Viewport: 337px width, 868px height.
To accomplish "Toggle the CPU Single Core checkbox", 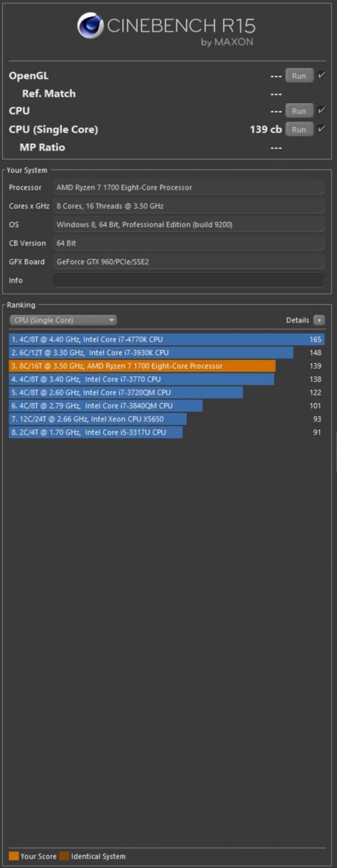I will tap(322, 129).
